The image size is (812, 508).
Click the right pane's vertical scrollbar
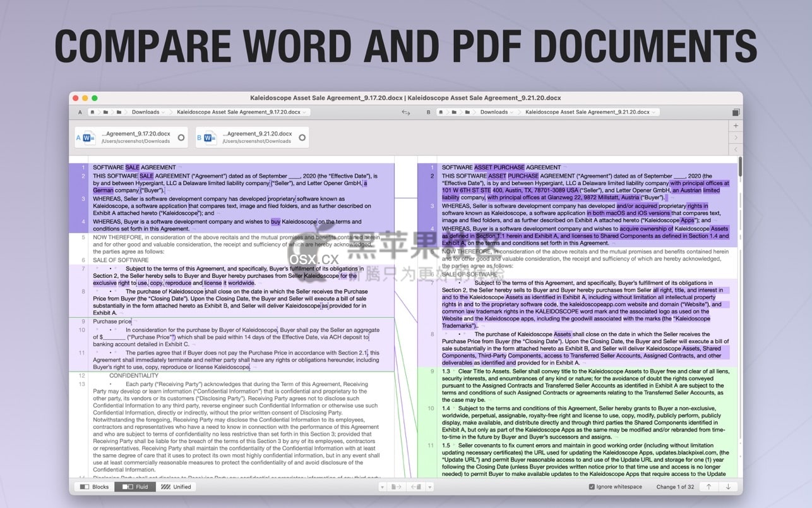click(x=740, y=167)
